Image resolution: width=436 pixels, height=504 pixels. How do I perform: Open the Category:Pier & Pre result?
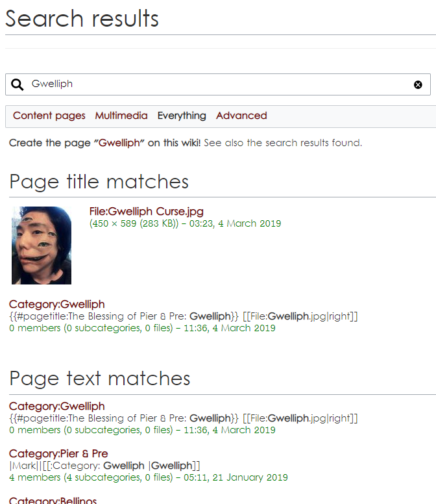[x=58, y=453]
